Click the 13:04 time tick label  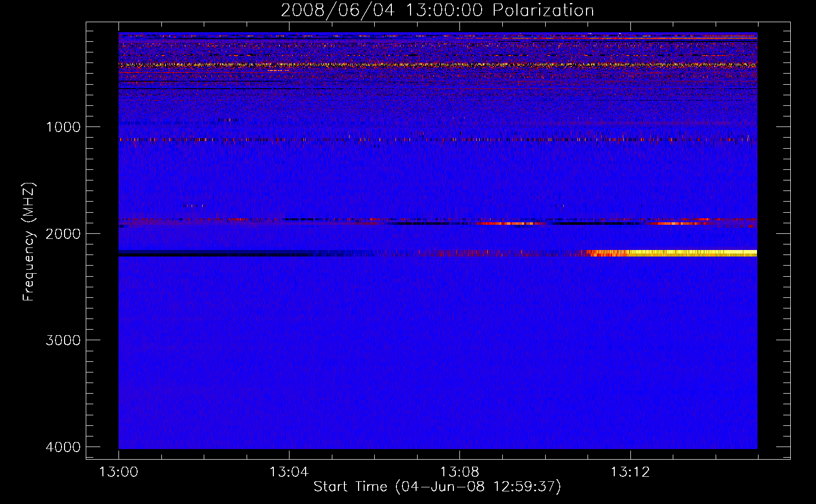tap(289, 472)
